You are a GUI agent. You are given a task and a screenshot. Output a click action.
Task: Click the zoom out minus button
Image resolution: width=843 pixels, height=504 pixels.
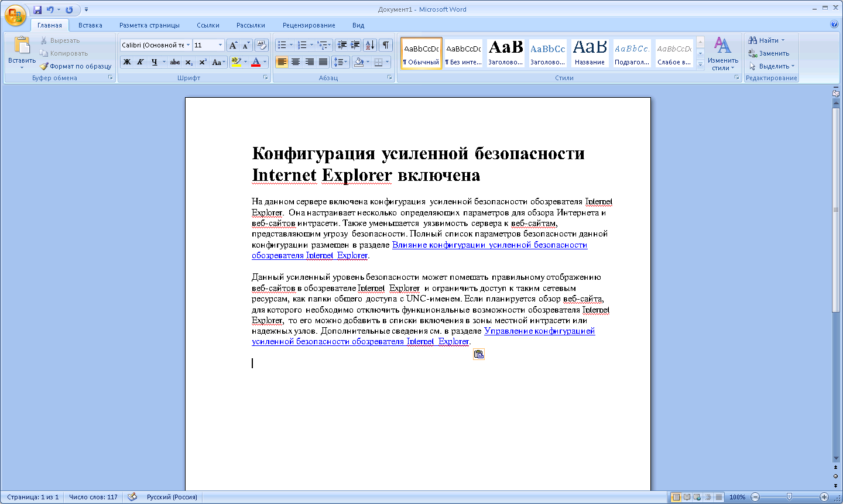point(755,497)
